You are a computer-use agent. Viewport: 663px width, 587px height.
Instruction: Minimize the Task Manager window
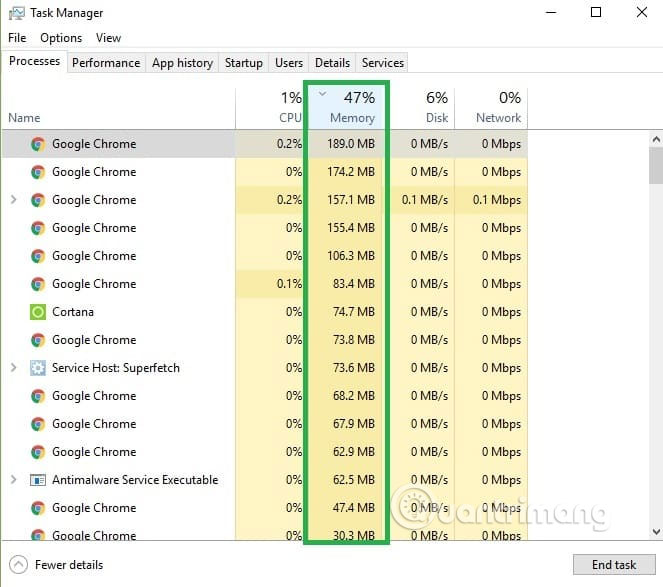551,12
